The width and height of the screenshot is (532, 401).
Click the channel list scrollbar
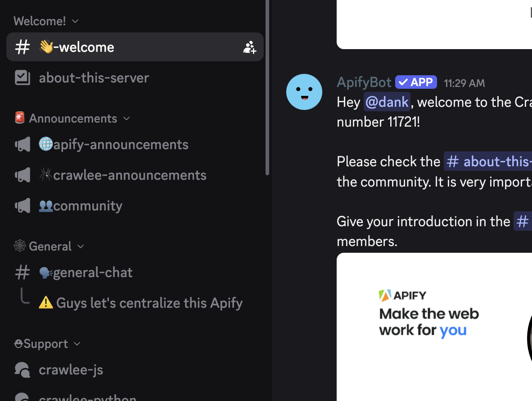point(267,87)
